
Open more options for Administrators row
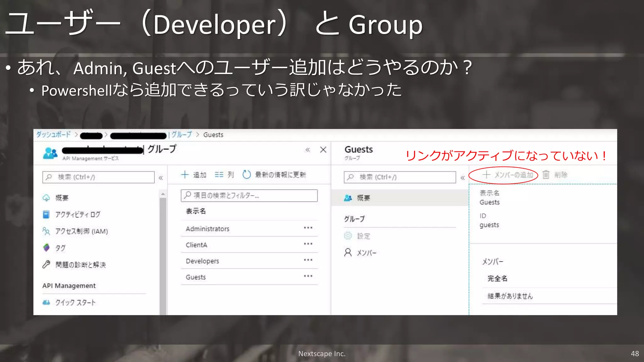[x=308, y=228]
